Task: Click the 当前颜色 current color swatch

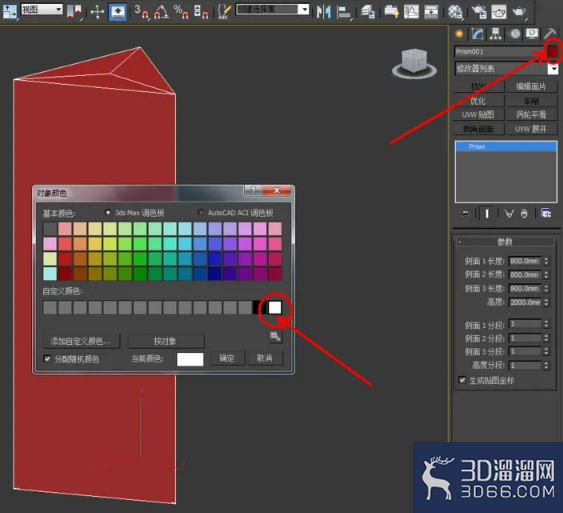Action: point(190,359)
